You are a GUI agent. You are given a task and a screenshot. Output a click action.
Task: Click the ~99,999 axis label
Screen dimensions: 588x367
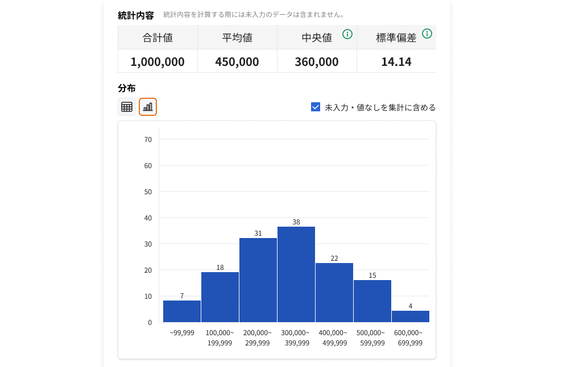tap(181, 332)
